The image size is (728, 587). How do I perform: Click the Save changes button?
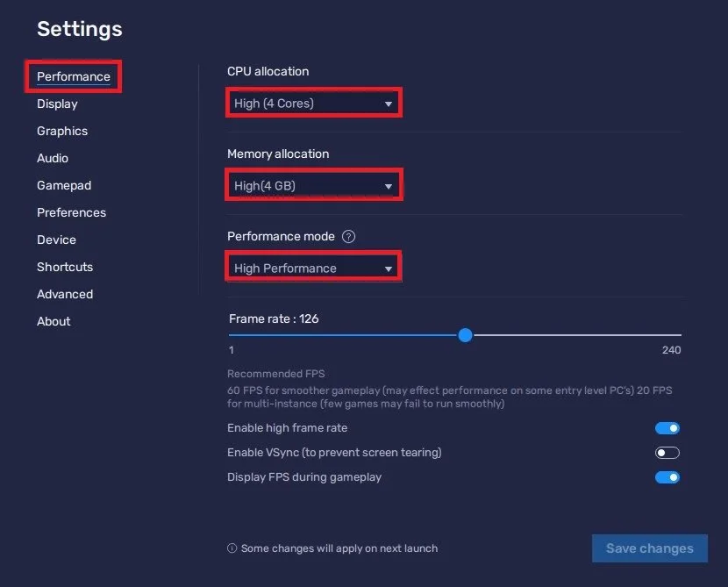point(650,548)
